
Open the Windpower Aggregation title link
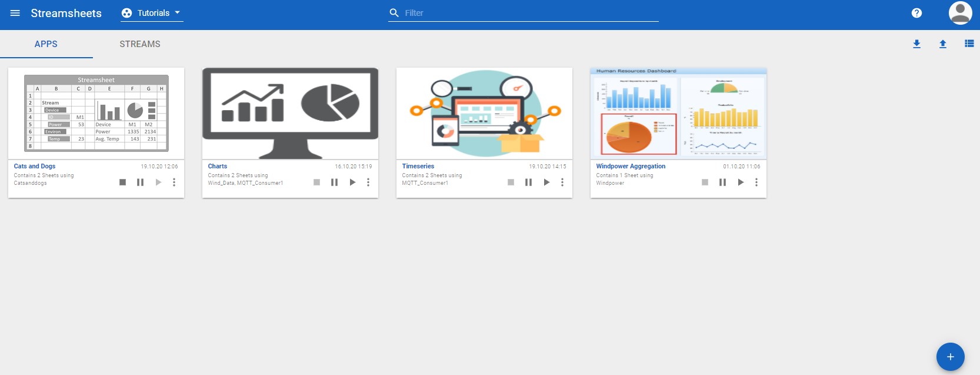[x=631, y=167]
